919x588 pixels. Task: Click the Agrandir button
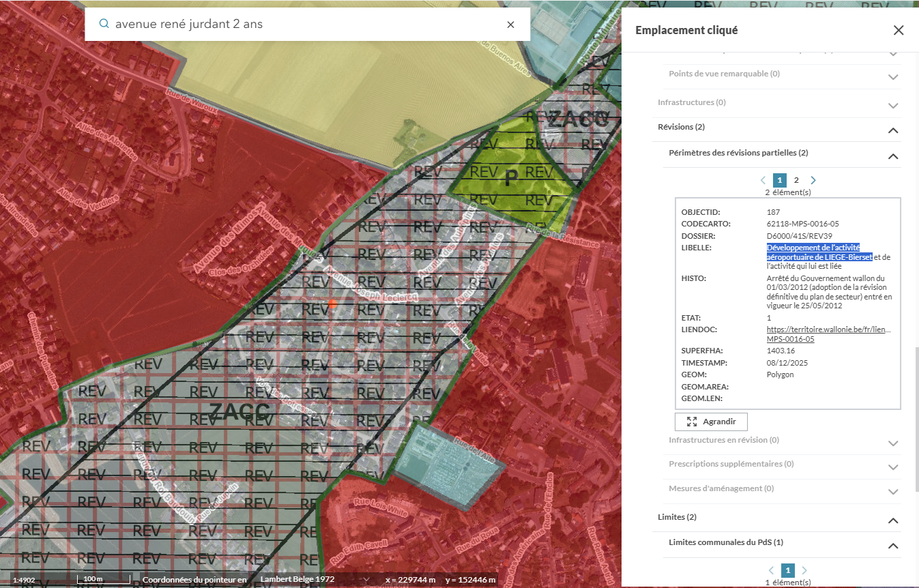711,422
